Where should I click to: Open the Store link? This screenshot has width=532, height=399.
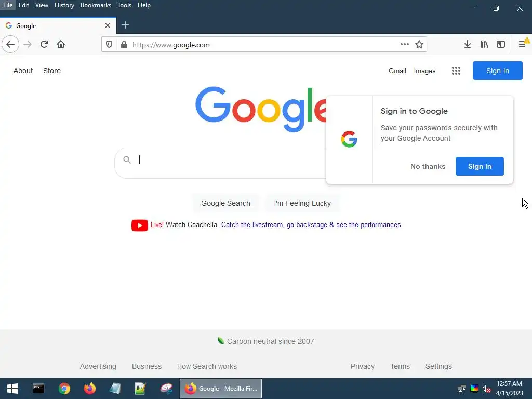[x=52, y=71]
